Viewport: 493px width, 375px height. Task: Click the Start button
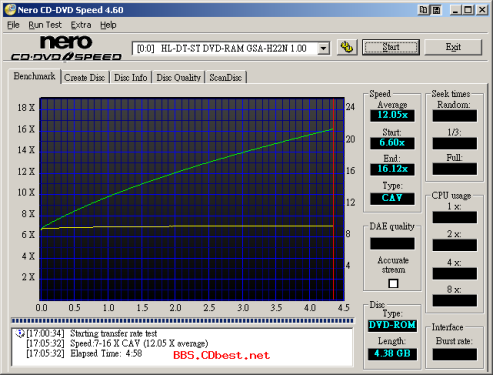click(x=391, y=47)
